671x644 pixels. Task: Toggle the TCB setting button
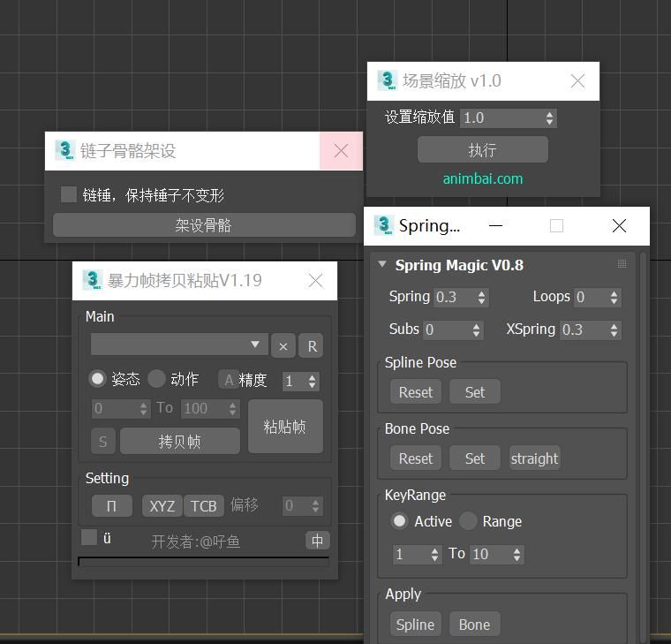(203, 505)
